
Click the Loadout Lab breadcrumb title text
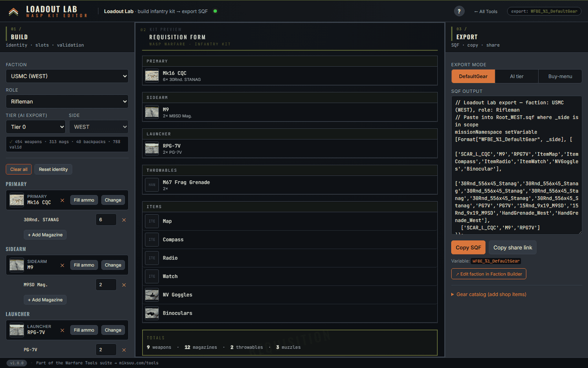coord(119,11)
